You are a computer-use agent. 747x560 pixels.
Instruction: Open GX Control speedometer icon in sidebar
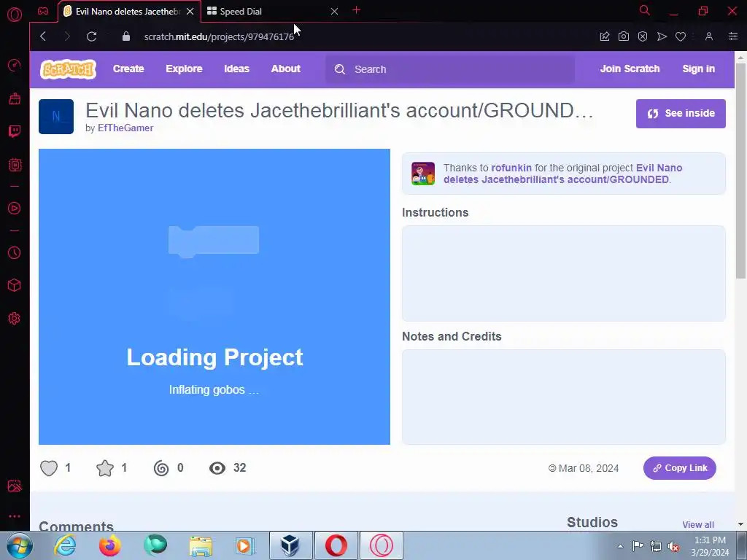(x=15, y=65)
